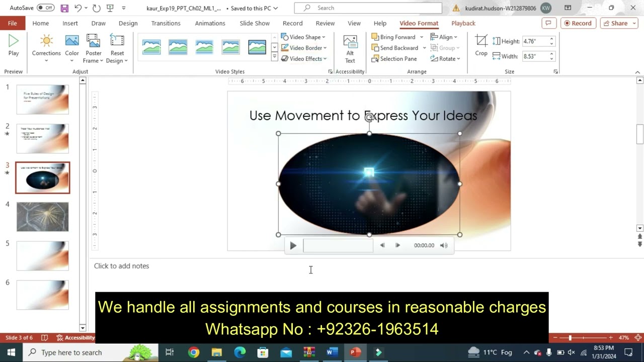Open Word from the taskbar
Viewport: 644px width, 362px height.
[x=332, y=352]
